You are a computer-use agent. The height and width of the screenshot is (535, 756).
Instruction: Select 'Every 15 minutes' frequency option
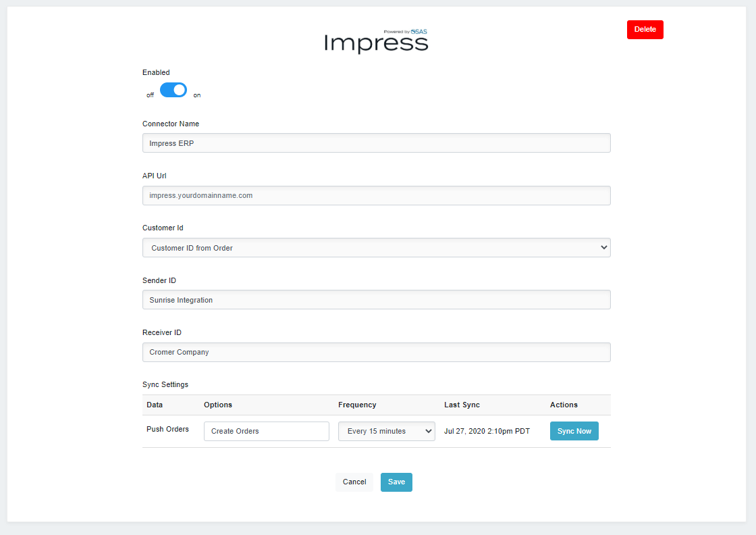[378, 431]
